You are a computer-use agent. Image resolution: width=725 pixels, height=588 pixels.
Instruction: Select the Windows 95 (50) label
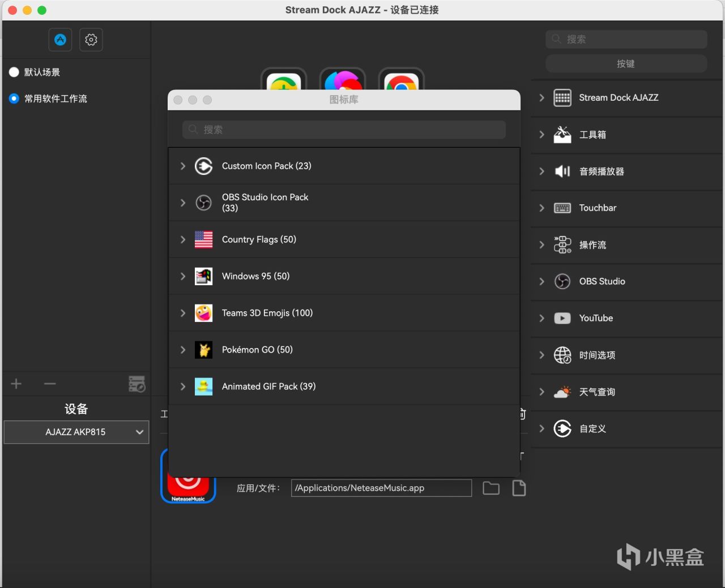[x=255, y=276]
